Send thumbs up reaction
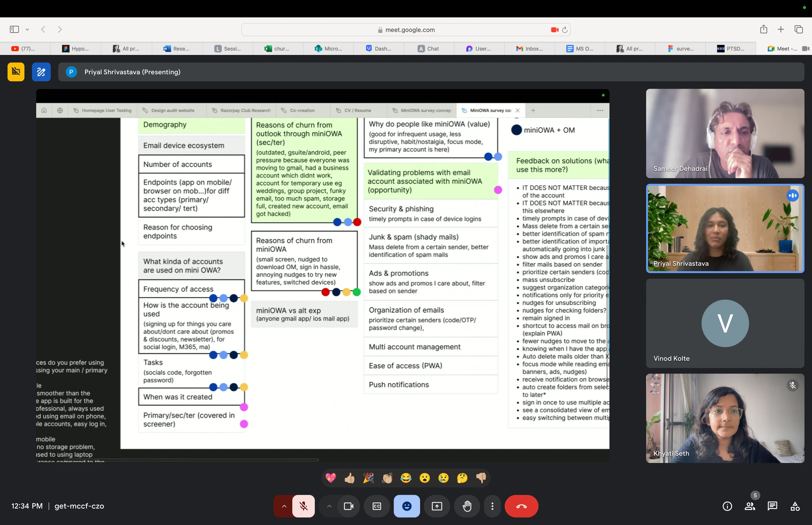 (x=349, y=478)
